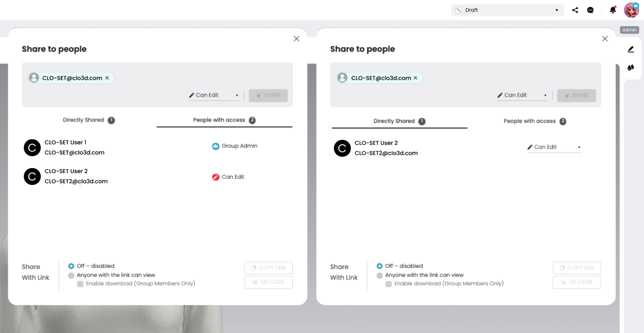Open the comments chat bubble icon
Screen dimensions: 644x333
[590, 10]
